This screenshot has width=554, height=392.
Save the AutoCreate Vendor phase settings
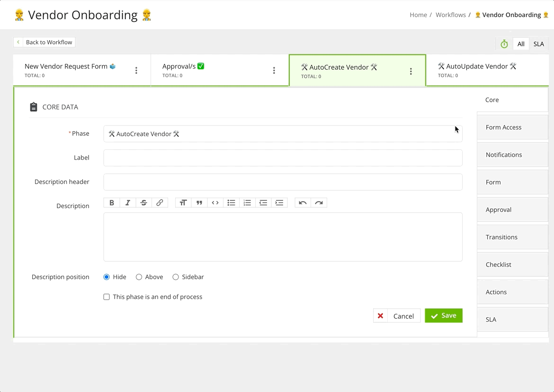443,315
